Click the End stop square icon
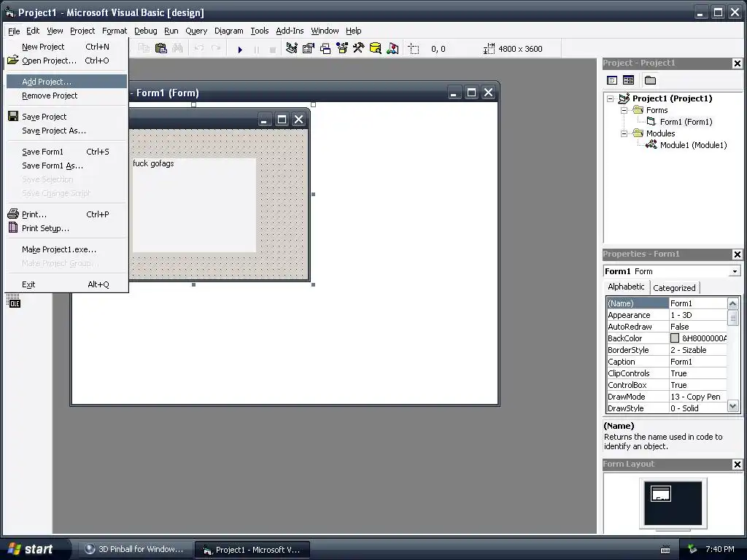Image resolution: width=747 pixels, height=560 pixels. click(273, 49)
